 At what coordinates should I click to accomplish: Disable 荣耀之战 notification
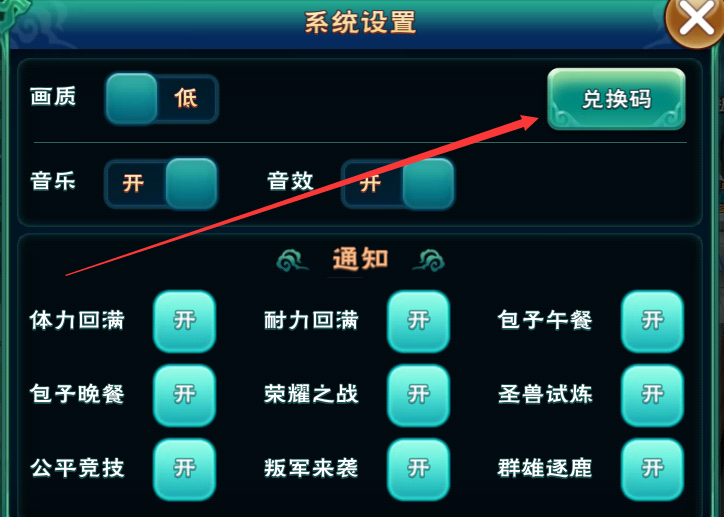pos(418,395)
